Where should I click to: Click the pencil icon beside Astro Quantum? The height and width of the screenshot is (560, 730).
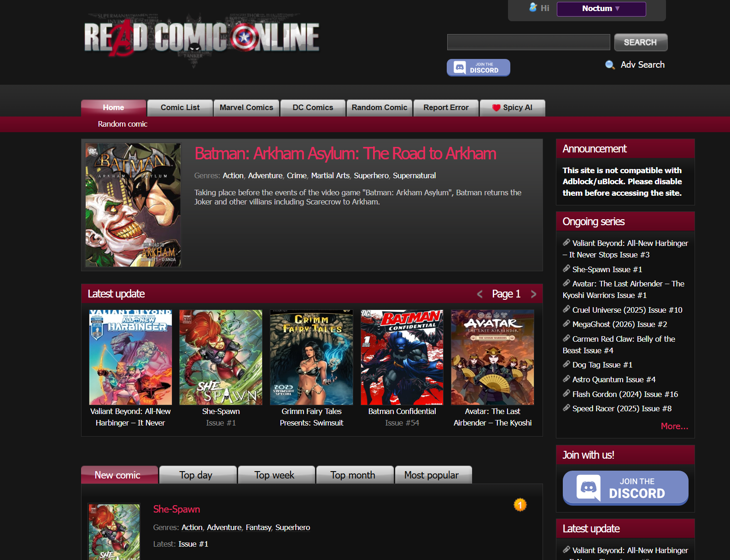point(566,379)
